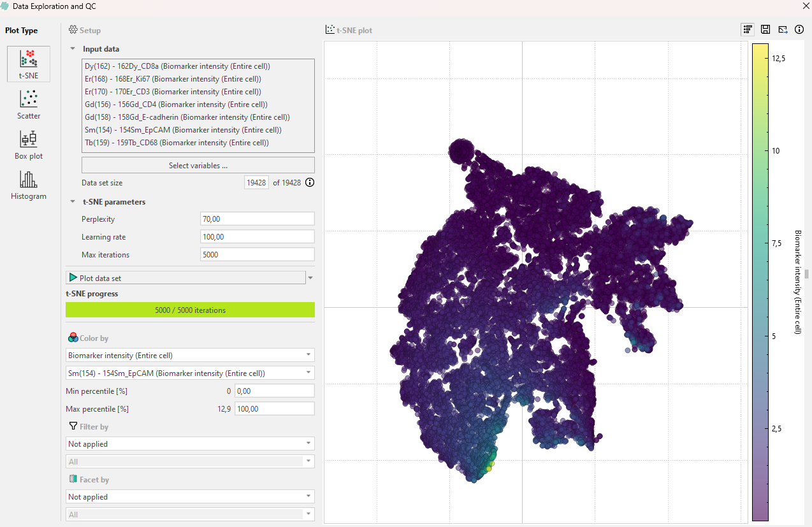
Task: Select Gd(156) 156Gd_CD4 variable row
Action: click(198, 105)
